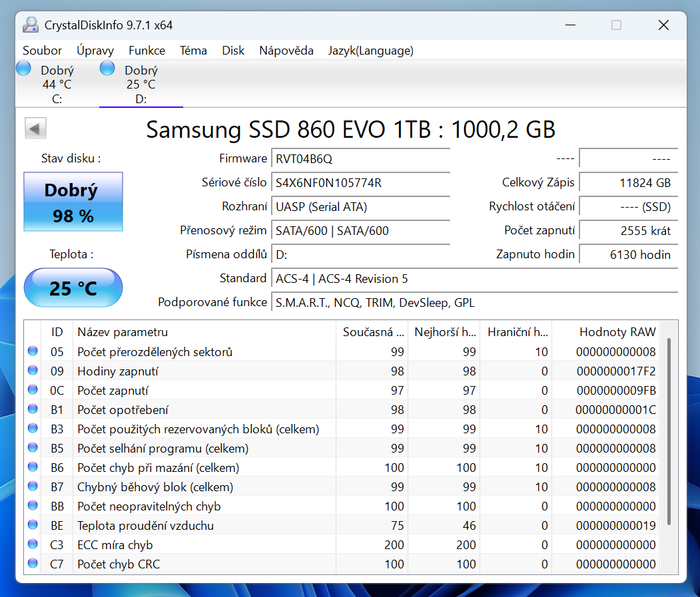The height and width of the screenshot is (597, 700).
Task: Open the Soubor menu
Action: (42, 50)
